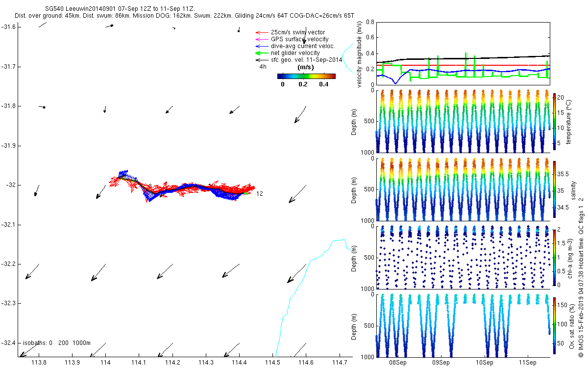Select the 'net glider velocity' legend label
Screen dimensions: 588x368
click(295, 53)
